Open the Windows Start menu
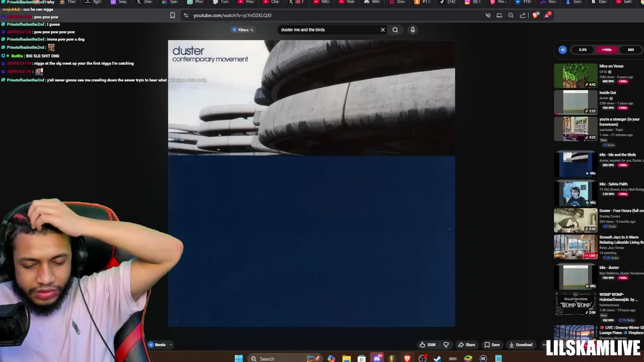Viewport: 644px width, 362px height. pos(238,358)
